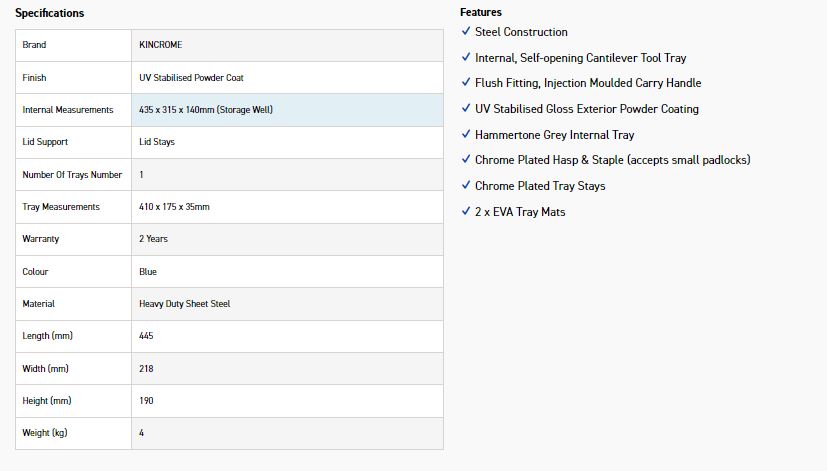Click checkmark next to Self-opening Cantilever Tool Tray
The image size is (827, 471).
[466, 57]
